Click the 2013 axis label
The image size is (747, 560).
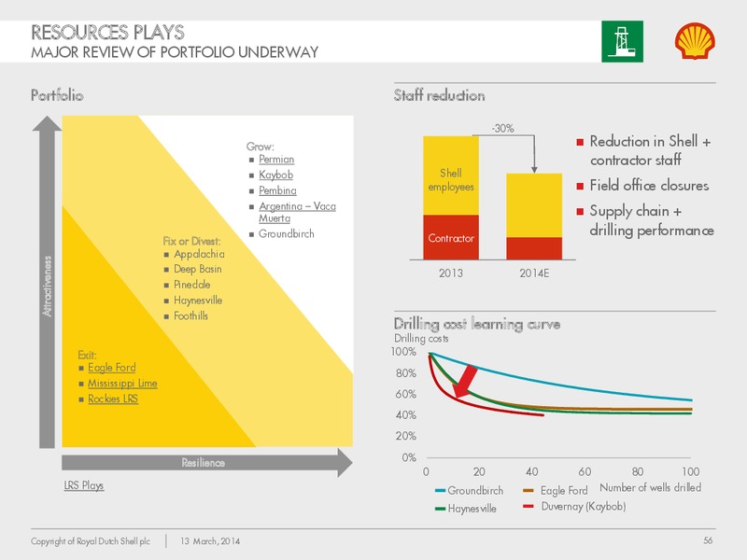click(451, 273)
